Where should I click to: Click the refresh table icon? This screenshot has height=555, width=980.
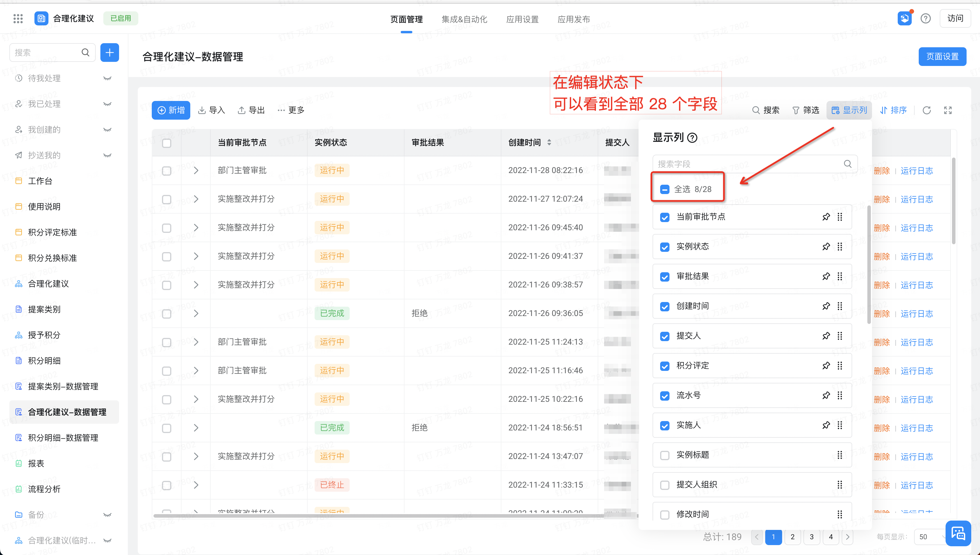pos(927,110)
